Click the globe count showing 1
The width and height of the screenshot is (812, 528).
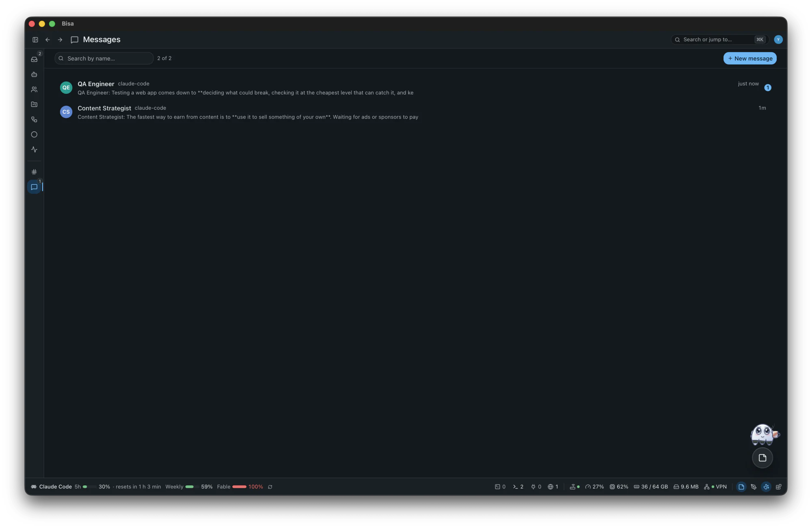pos(553,487)
